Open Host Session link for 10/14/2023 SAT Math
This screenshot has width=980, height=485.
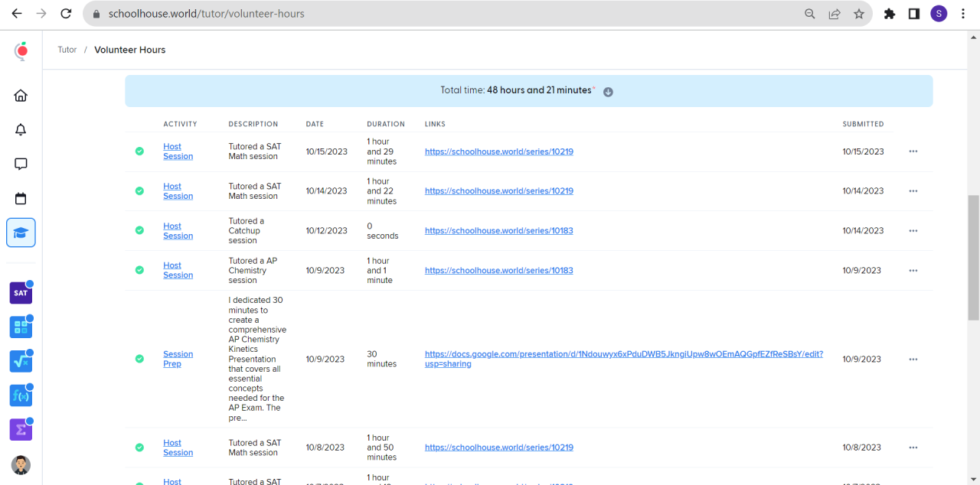(x=178, y=191)
